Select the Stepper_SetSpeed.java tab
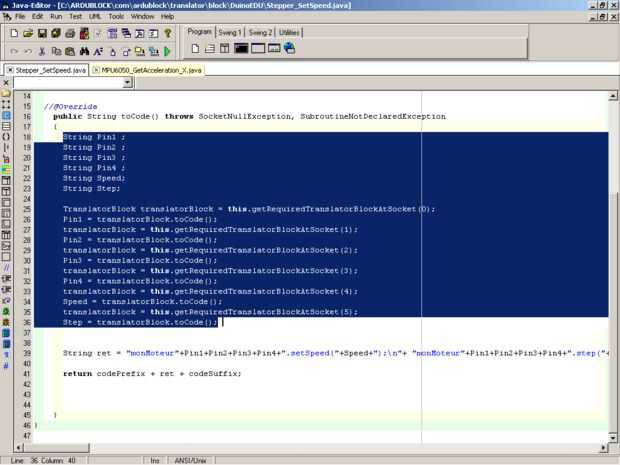The width and height of the screenshot is (620, 465). (x=47, y=70)
